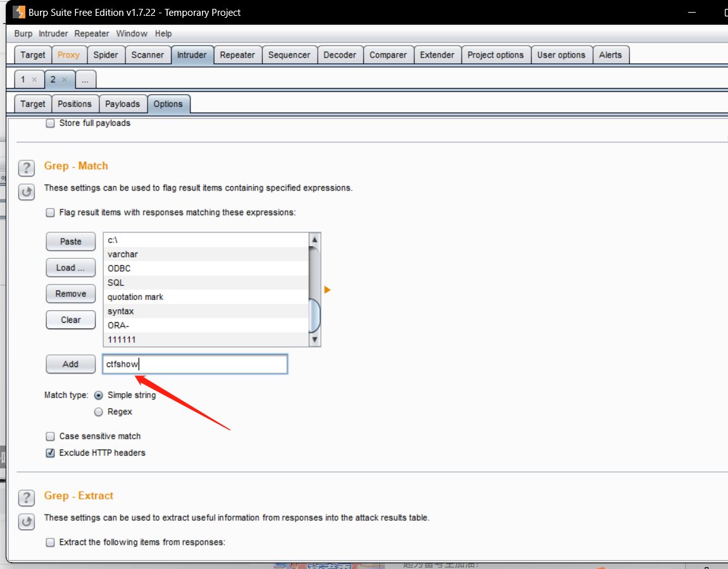Switch to the Payloads tab

122,104
